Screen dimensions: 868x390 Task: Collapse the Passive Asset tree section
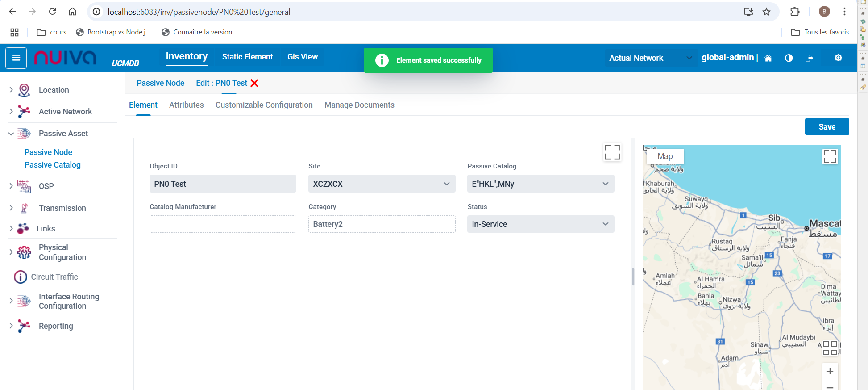coord(11,134)
